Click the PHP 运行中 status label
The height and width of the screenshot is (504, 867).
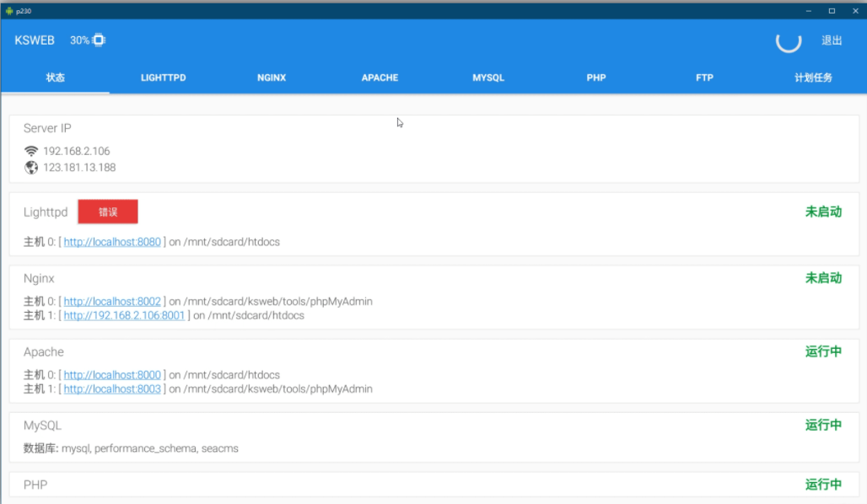pos(823,485)
